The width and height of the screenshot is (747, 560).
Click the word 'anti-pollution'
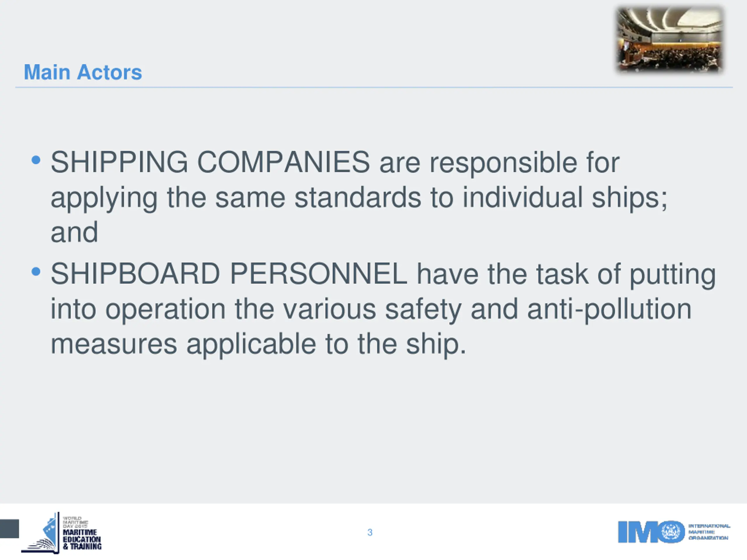(609, 309)
